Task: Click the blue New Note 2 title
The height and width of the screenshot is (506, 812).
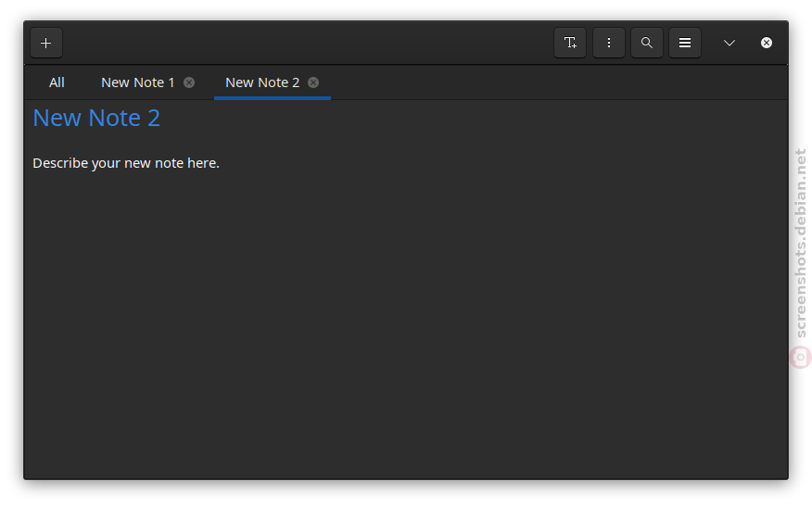Action: click(96, 118)
